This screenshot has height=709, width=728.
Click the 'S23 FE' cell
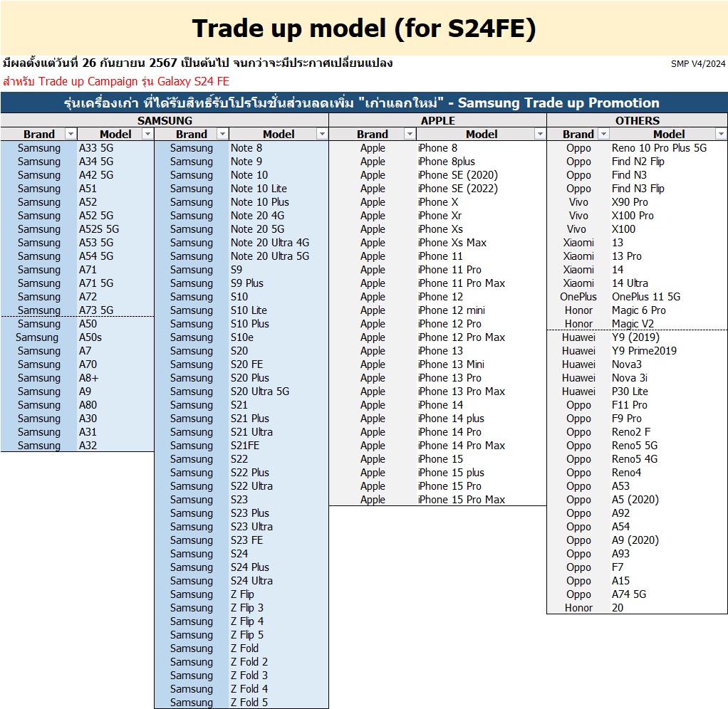pyautogui.click(x=279, y=540)
